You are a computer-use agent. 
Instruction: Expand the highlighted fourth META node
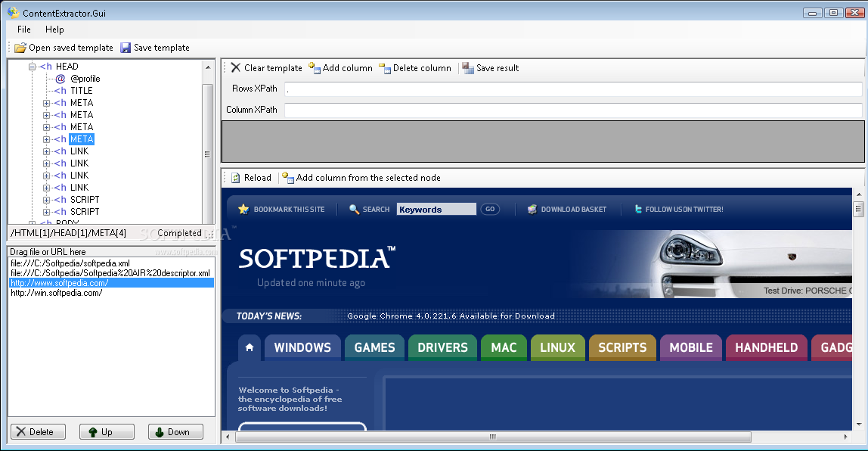(47, 140)
